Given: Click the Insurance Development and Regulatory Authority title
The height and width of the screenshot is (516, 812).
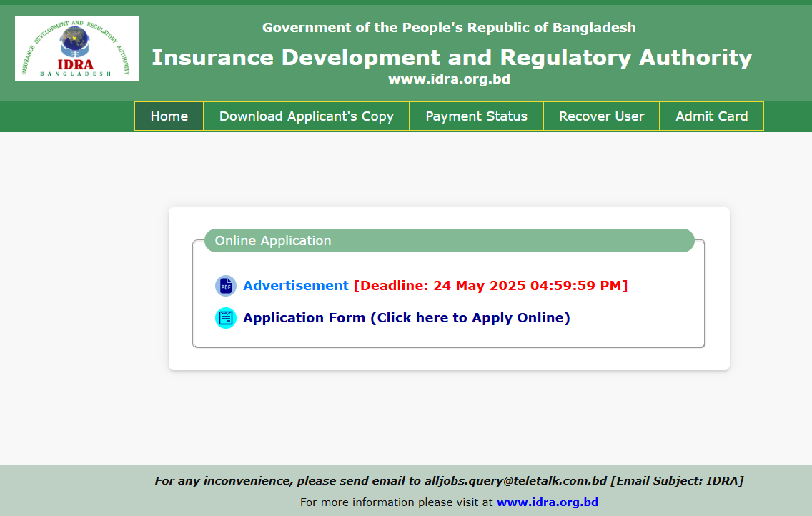Looking at the screenshot, I should coord(452,57).
